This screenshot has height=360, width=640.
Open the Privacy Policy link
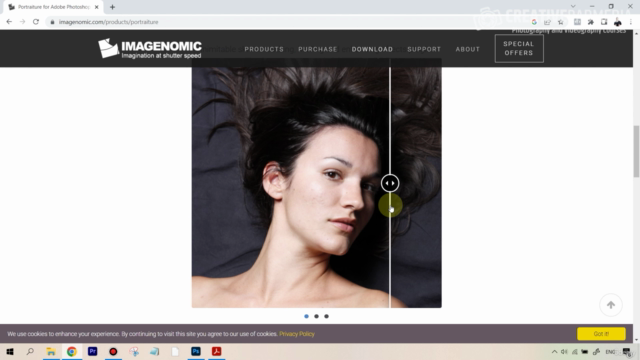[297, 334]
